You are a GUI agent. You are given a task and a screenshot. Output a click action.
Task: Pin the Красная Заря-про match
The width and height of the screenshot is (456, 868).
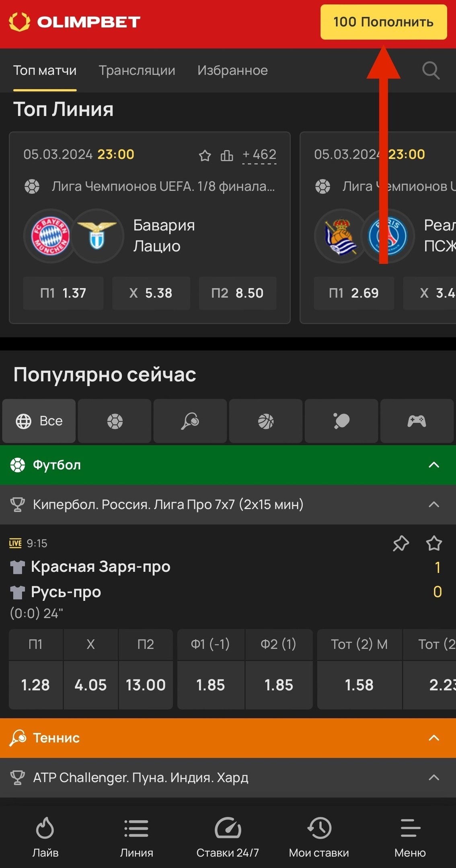point(401,544)
